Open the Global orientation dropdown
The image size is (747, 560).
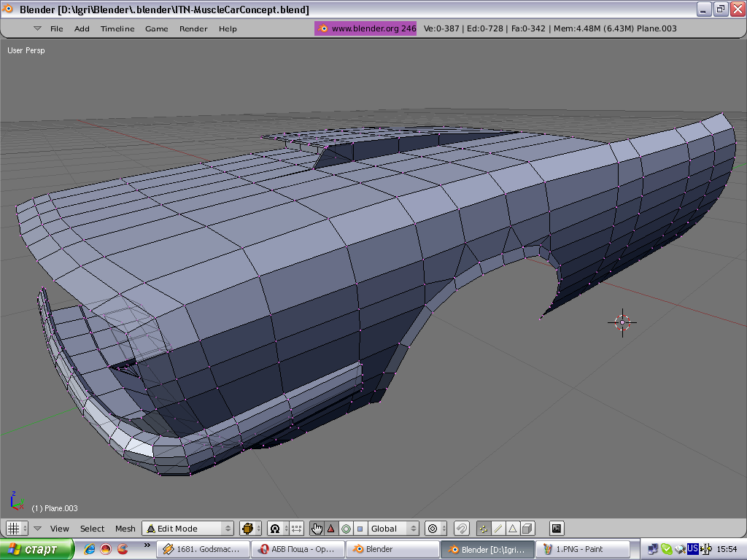point(393,529)
